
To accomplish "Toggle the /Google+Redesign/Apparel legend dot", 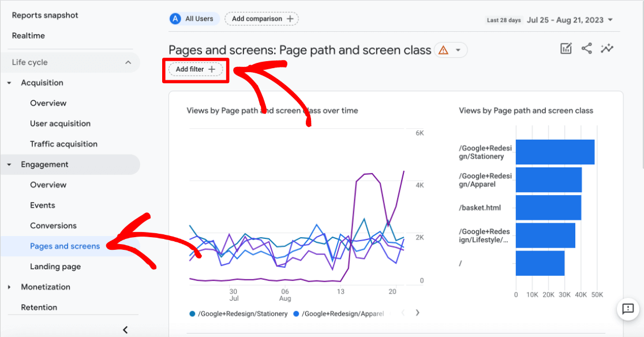I will pos(296,314).
